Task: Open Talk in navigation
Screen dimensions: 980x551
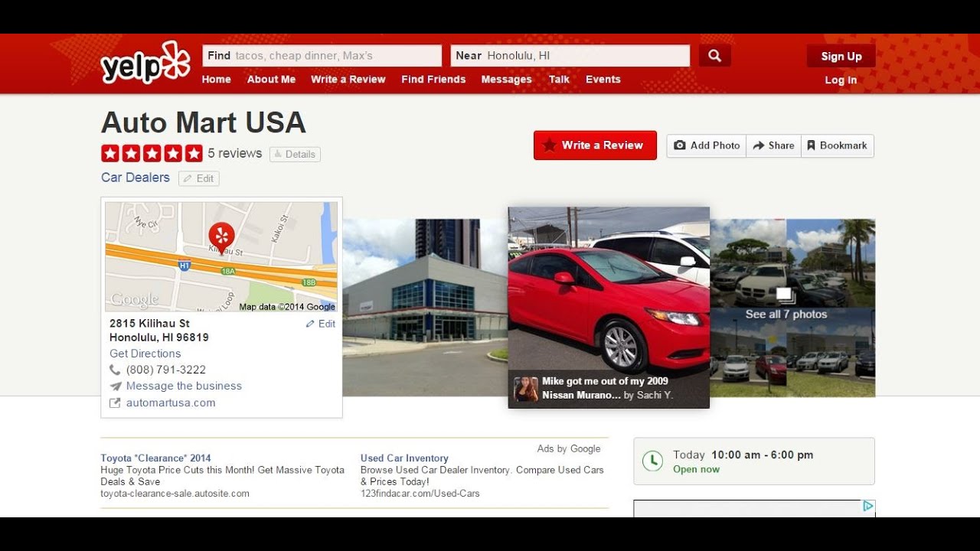Action: pyautogui.click(x=559, y=80)
